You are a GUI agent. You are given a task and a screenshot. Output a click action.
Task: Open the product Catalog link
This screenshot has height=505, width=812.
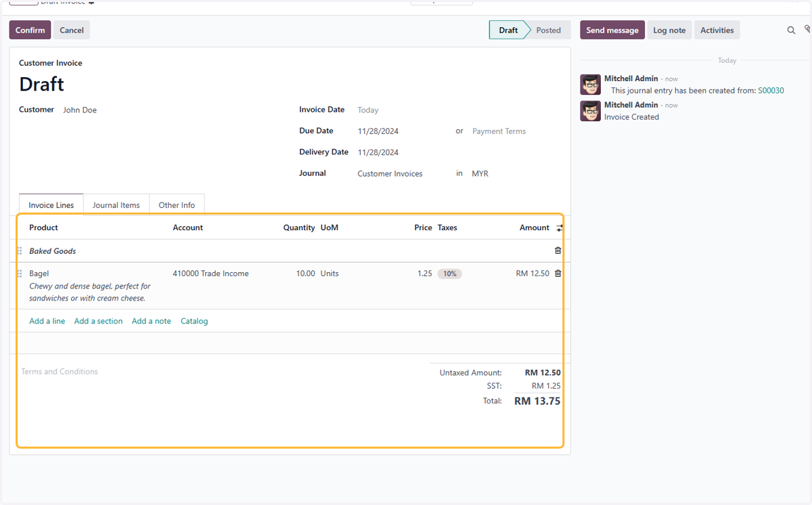pyautogui.click(x=194, y=321)
